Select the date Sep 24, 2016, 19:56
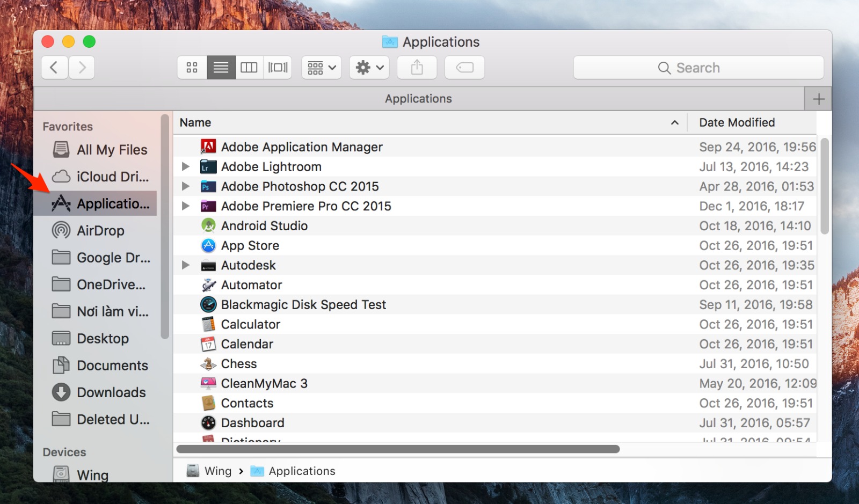This screenshot has width=859, height=504. click(x=757, y=147)
